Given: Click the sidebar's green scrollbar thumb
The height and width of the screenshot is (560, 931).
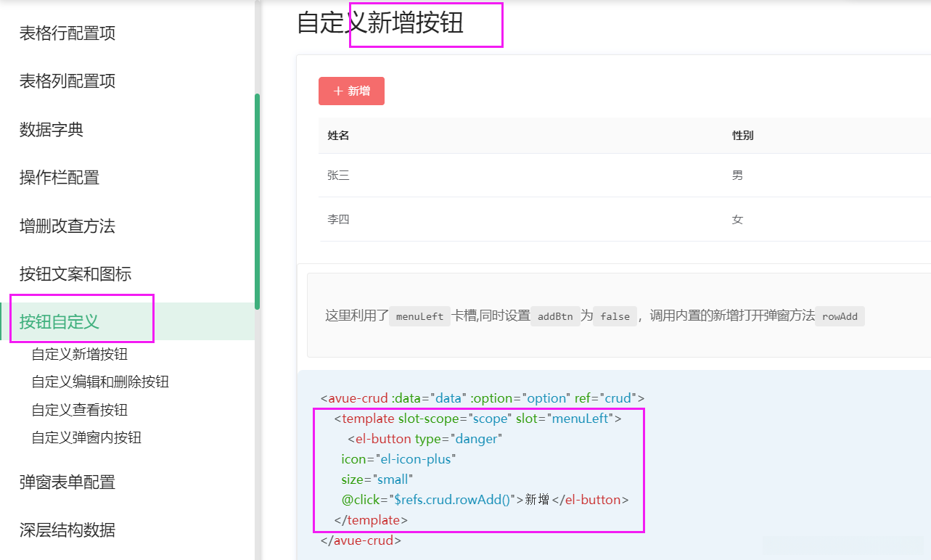Looking at the screenshot, I should 257,202.
